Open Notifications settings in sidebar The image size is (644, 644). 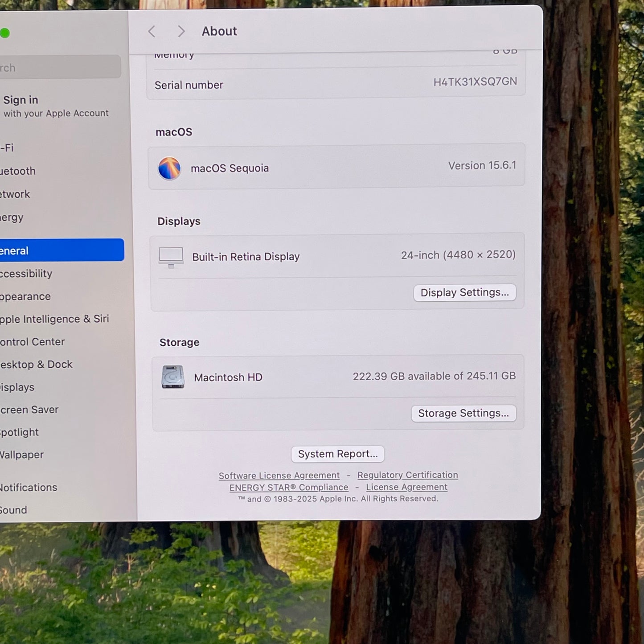[29, 488]
